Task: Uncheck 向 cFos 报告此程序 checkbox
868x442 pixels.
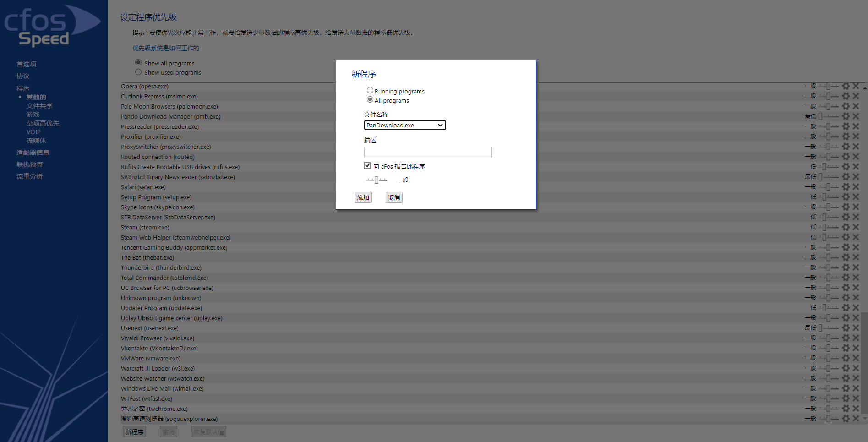Action: [x=367, y=165]
